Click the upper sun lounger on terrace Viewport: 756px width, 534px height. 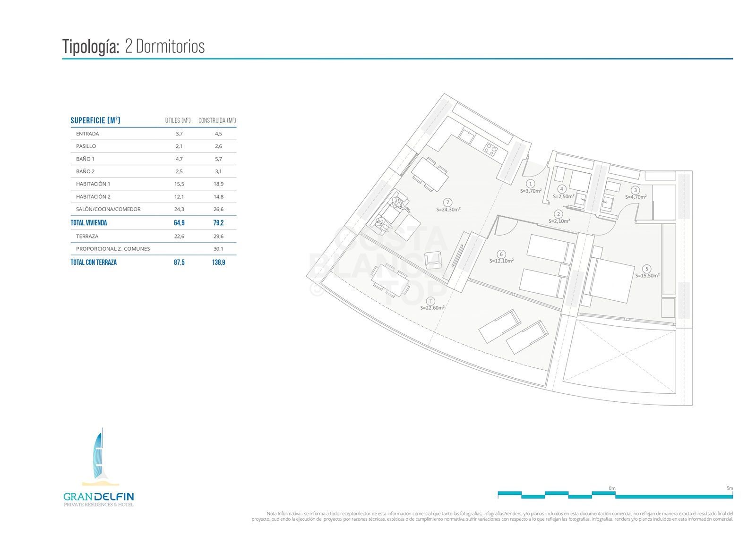pos(500,326)
